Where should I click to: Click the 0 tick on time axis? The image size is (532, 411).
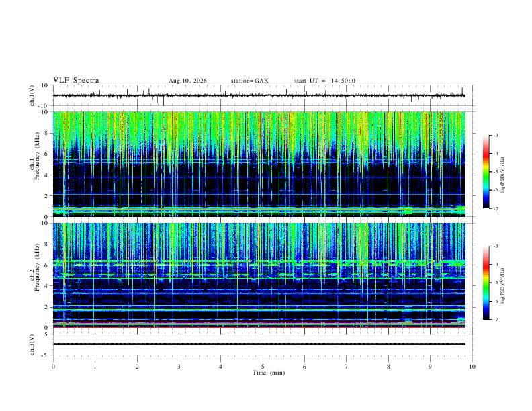[53, 367]
